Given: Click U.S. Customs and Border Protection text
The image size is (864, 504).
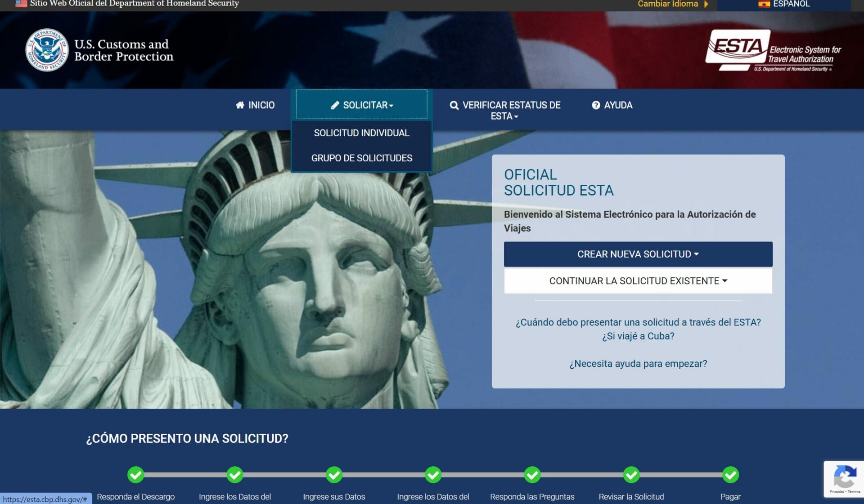Looking at the screenshot, I should [124, 50].
